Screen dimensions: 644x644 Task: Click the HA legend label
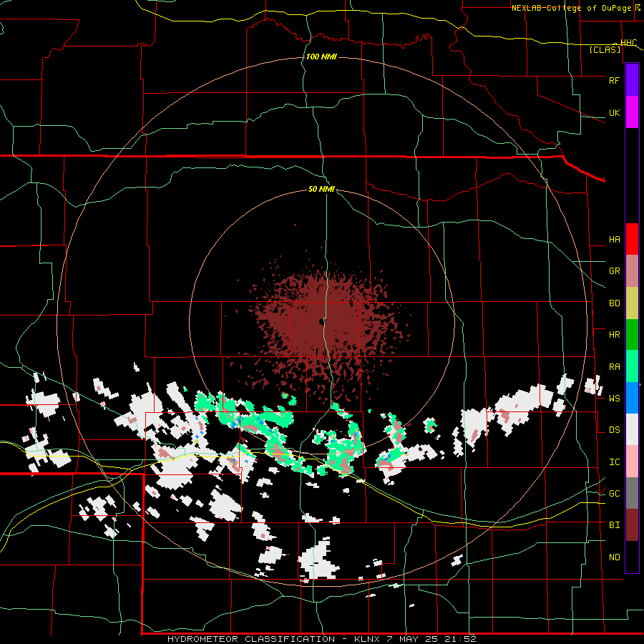pos(614,240)
